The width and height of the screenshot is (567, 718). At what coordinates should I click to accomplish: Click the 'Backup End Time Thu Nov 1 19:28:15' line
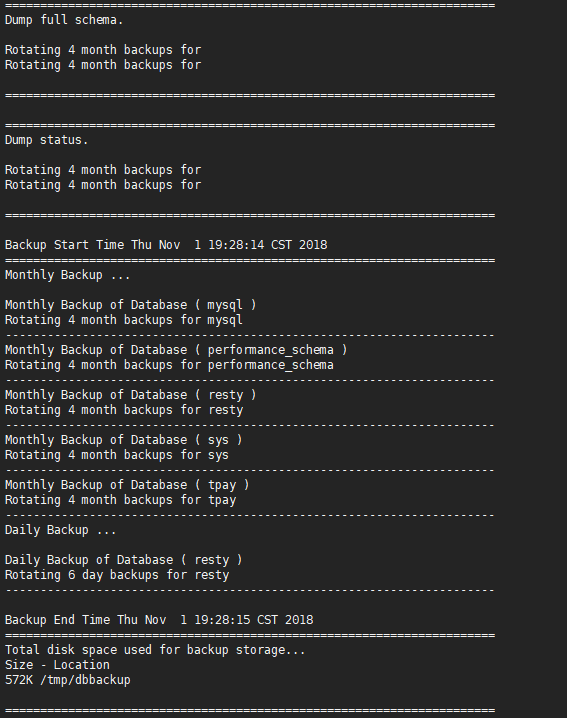[159, 620]
